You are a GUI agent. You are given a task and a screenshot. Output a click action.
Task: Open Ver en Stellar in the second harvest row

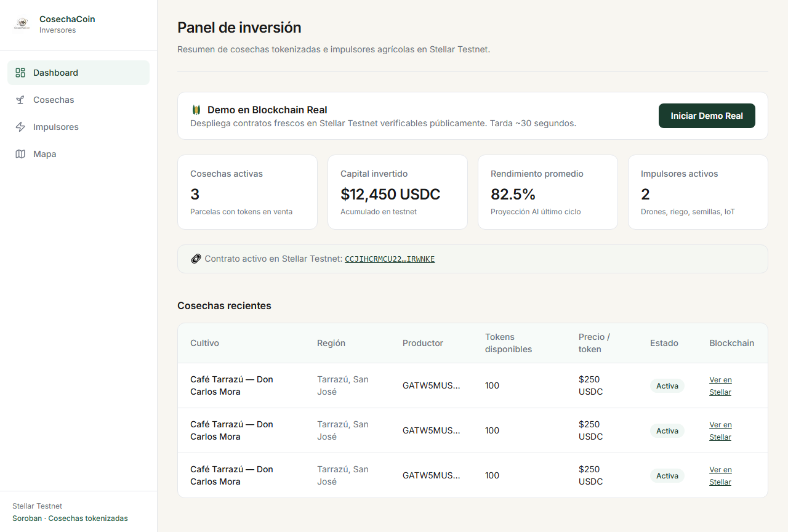[720, 431]
